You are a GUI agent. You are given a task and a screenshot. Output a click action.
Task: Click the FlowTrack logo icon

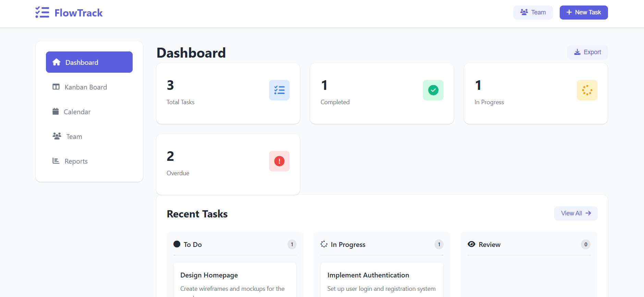click(x=42, y=13)
